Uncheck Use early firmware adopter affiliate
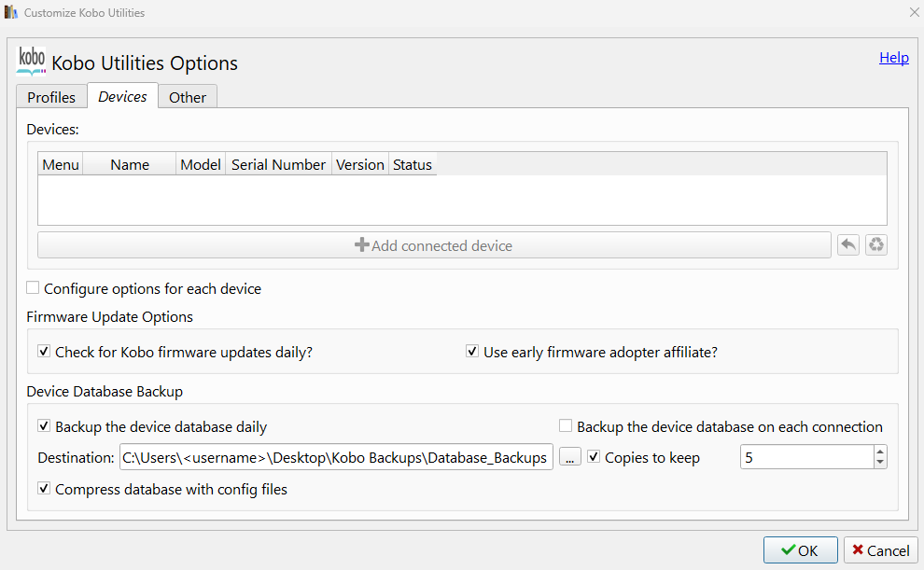Viewport: 924px width, 570px height. click(472, 352)
